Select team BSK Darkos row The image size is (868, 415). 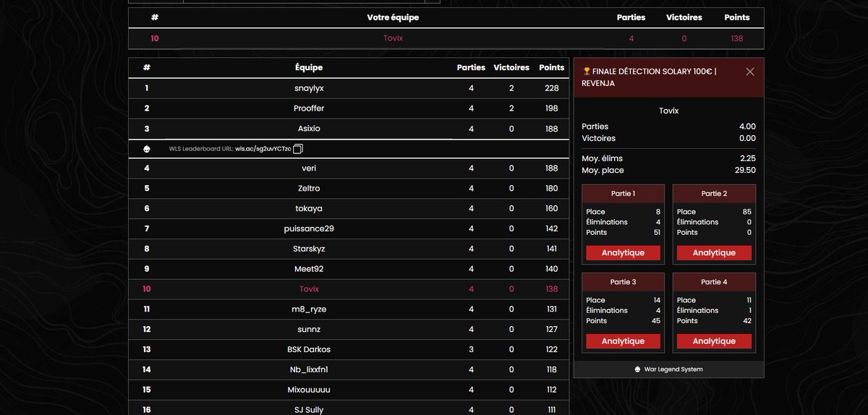(x=349, y=349)
